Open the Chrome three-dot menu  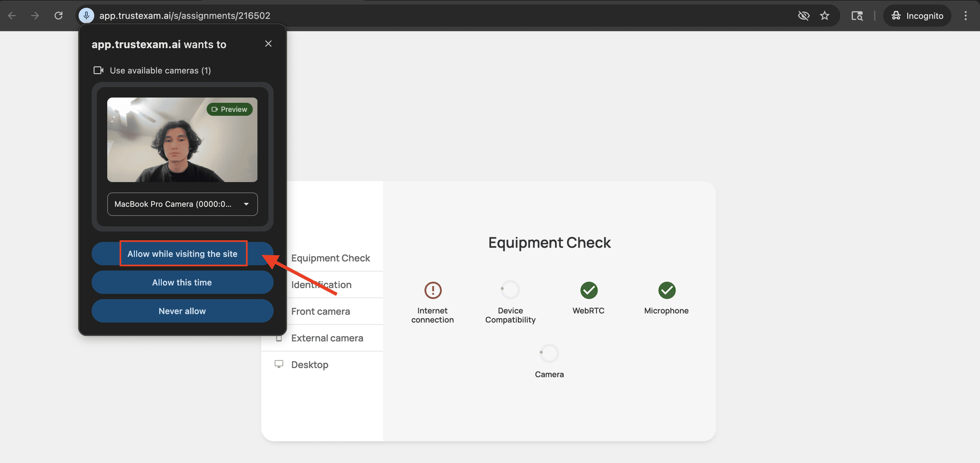tap(966, 16)
